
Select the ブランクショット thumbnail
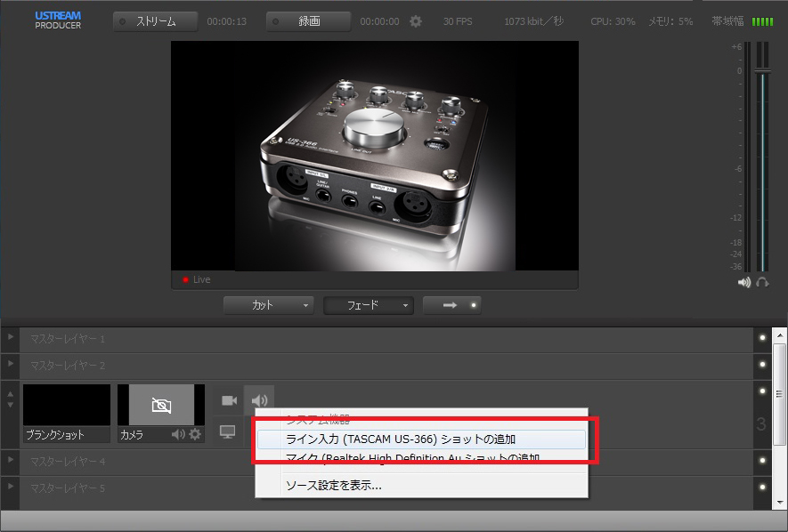[x=67, y=405]
